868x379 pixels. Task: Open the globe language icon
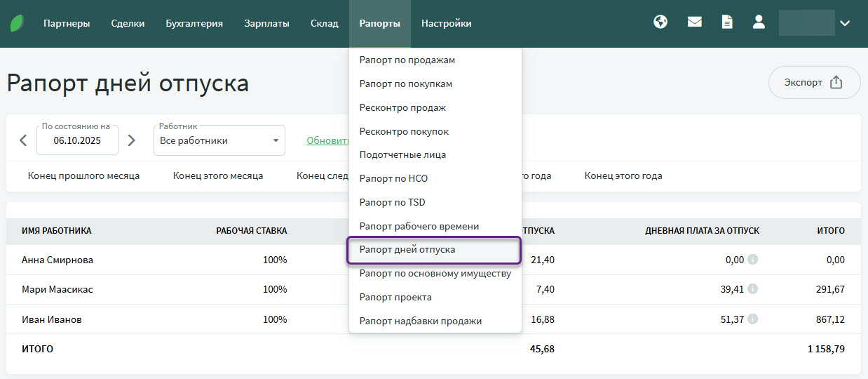(660, 22)
